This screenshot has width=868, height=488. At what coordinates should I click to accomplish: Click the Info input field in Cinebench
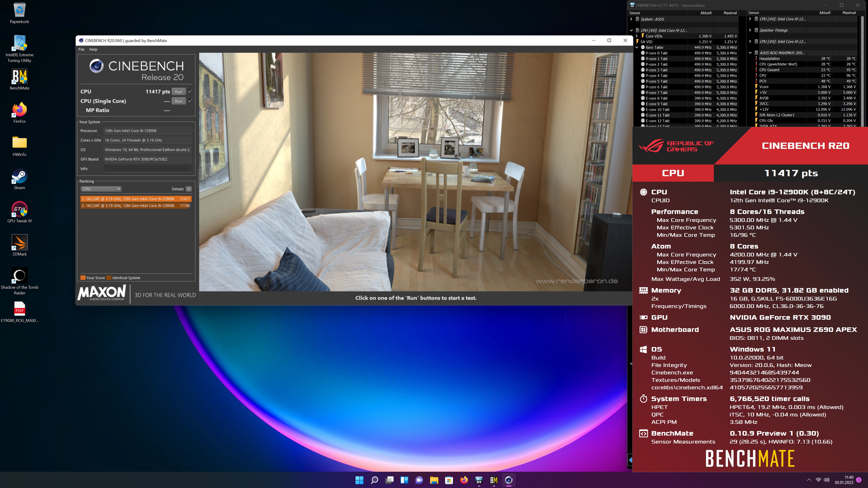point(147,169)
